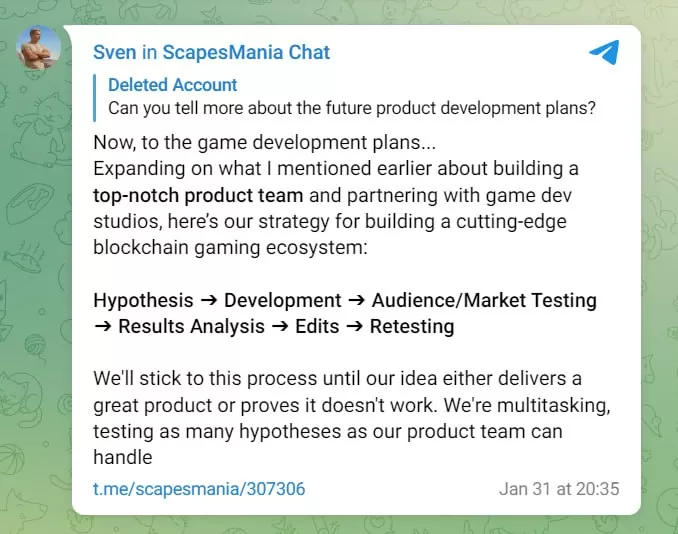Click the Jan 31 at 20:35 timestamp

pos(559,489)
